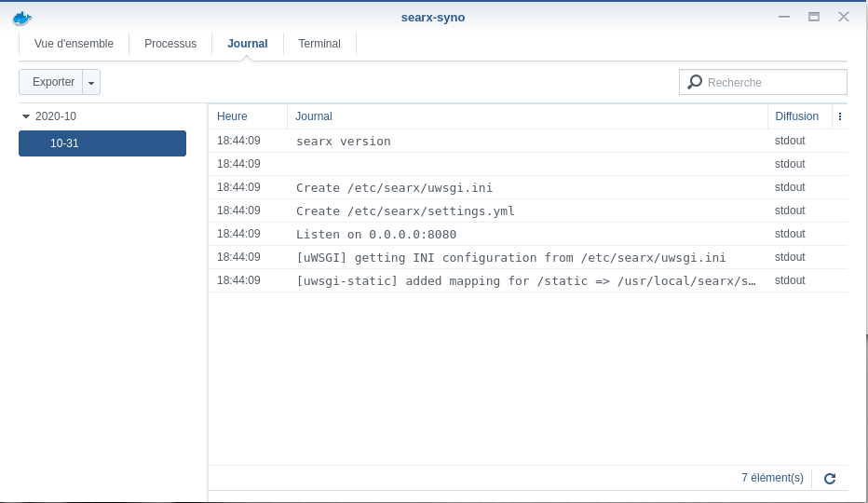Viewport: 868px width, 503px height.
Task: Select the Journal tab
Action: coord(248,44)
